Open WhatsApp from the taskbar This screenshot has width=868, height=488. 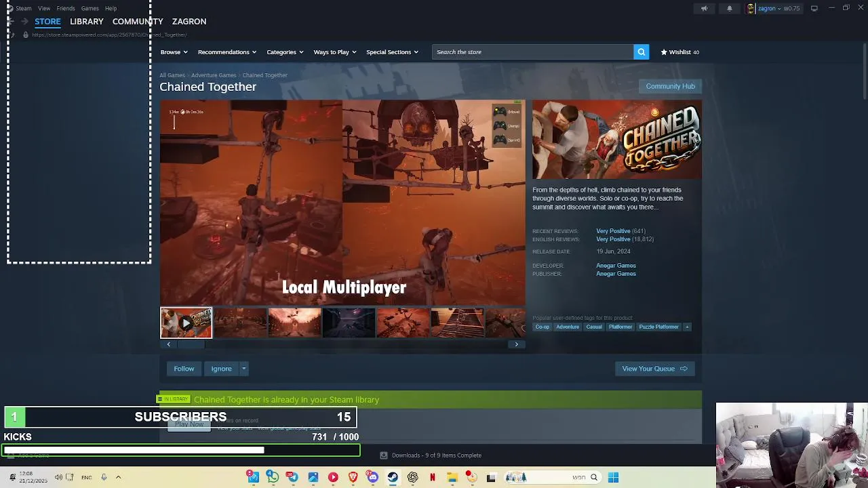(x=273, y=477)
